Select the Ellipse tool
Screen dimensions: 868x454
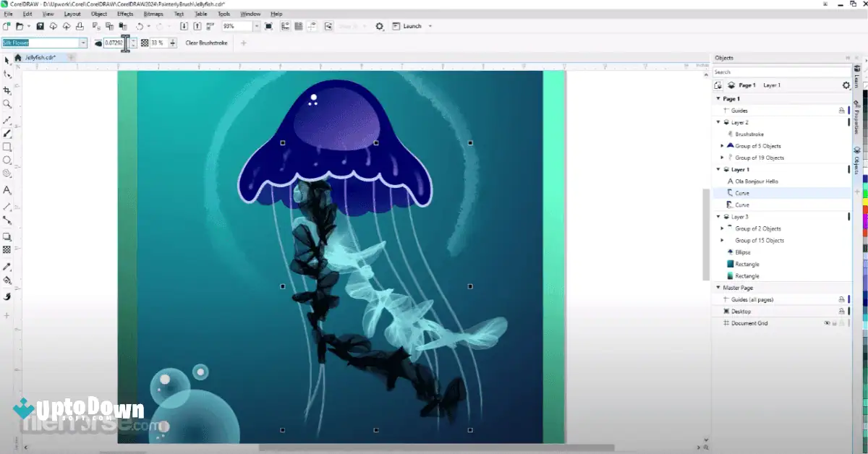[7, 160]
